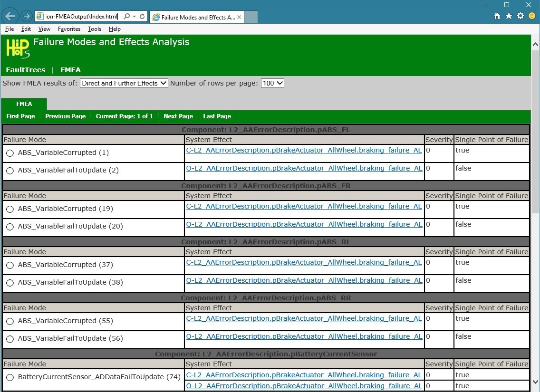This screenshot has height=392, width=540.
Task: Select ABS_VariableFailToUpdate (20) radio button
Action: pos(10,227)
